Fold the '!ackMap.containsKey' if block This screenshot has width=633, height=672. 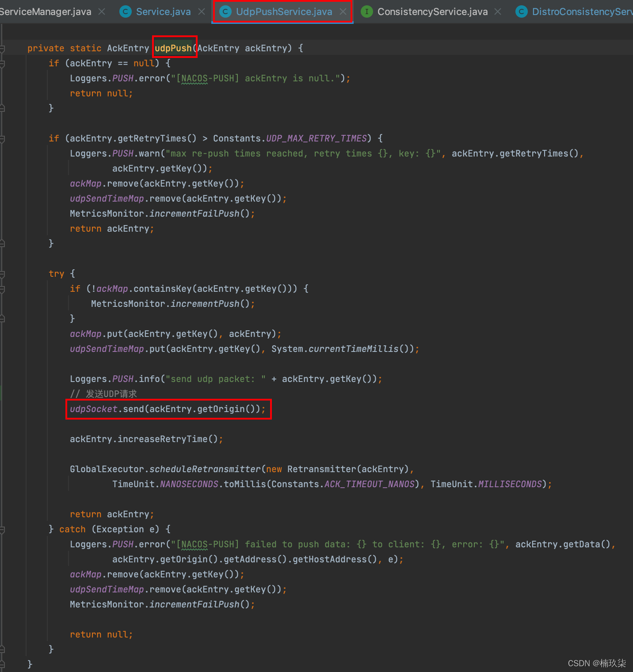[x=2, y=289]
